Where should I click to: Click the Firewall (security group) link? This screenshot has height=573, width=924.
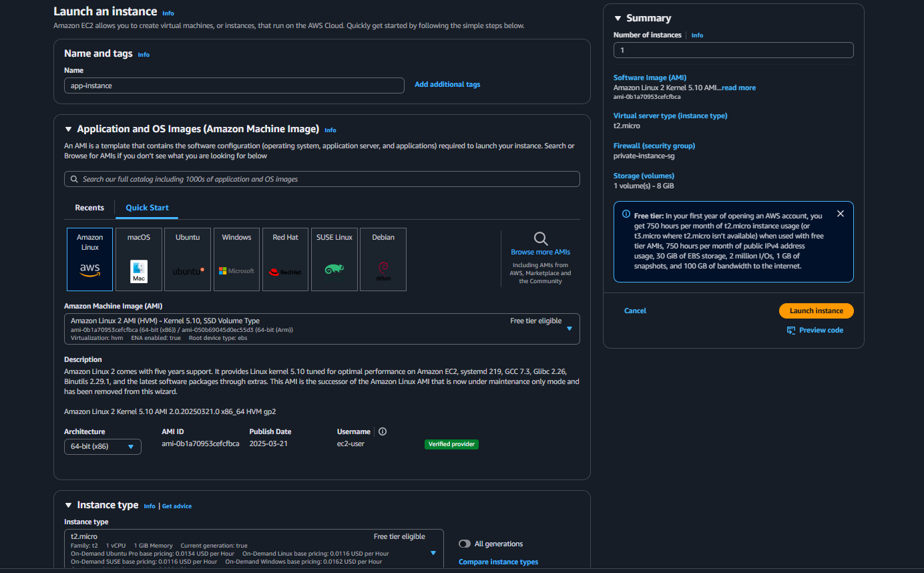click(x=654, y=146)
